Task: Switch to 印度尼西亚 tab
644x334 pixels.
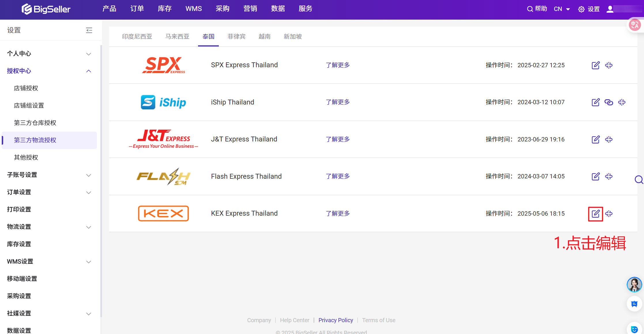Action: tap(137, 37)
